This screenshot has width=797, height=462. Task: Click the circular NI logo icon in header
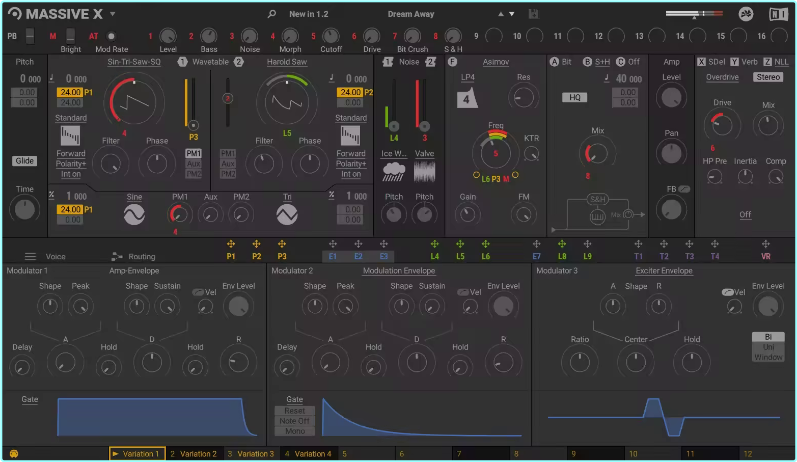pos(746,14)
